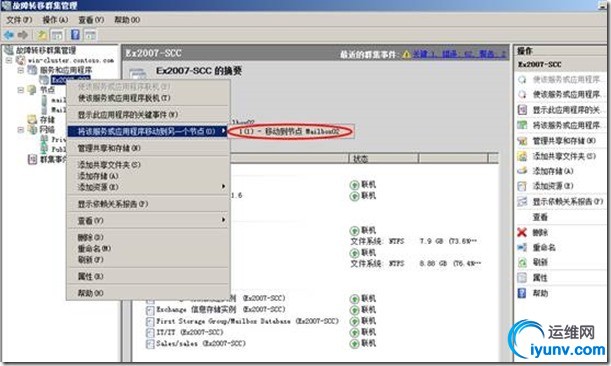Click the 节点 nodes icon in tree
The width and height of the screenshot is (611, 366).
tap(32, 90)
